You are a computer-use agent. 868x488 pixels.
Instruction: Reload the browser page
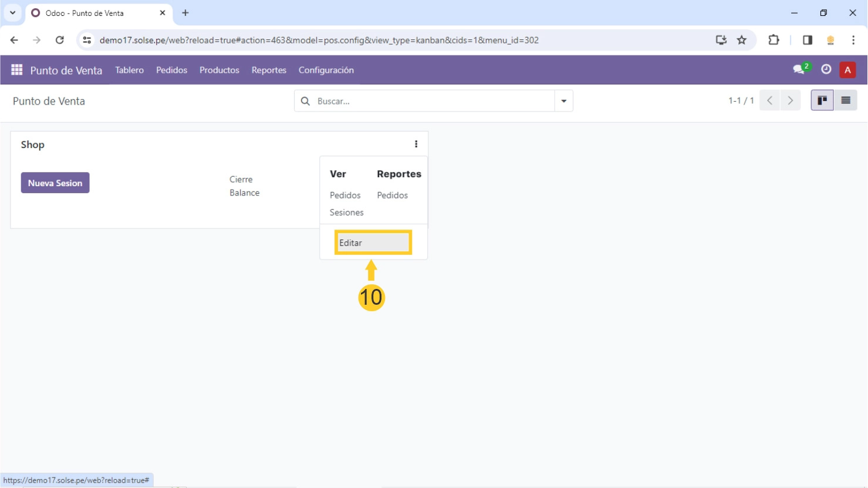pos(59,40)
